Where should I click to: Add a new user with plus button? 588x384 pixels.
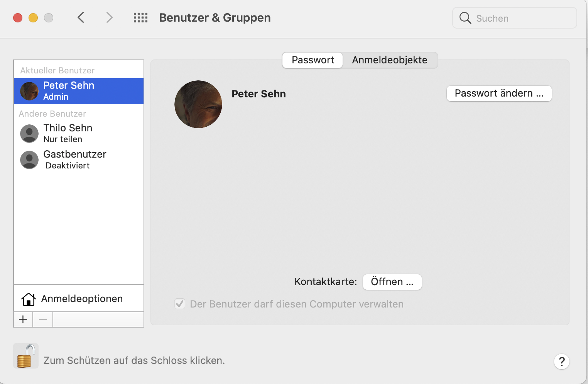(23, 319)
